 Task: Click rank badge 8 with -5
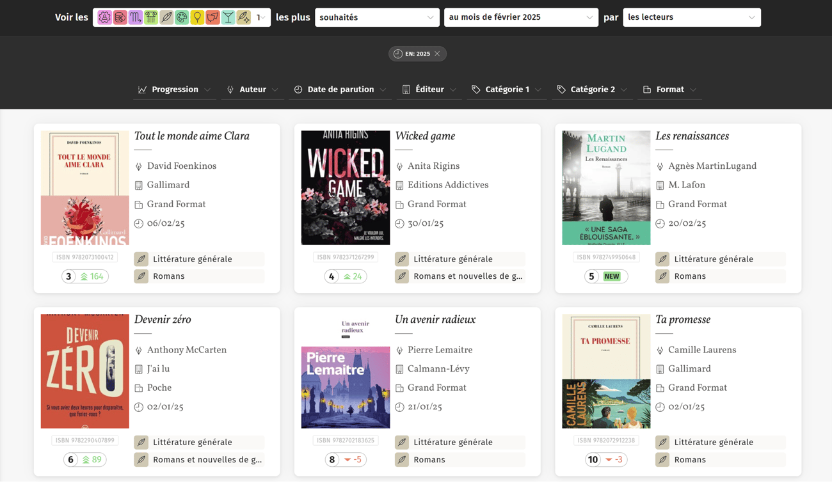pos(346,460)
